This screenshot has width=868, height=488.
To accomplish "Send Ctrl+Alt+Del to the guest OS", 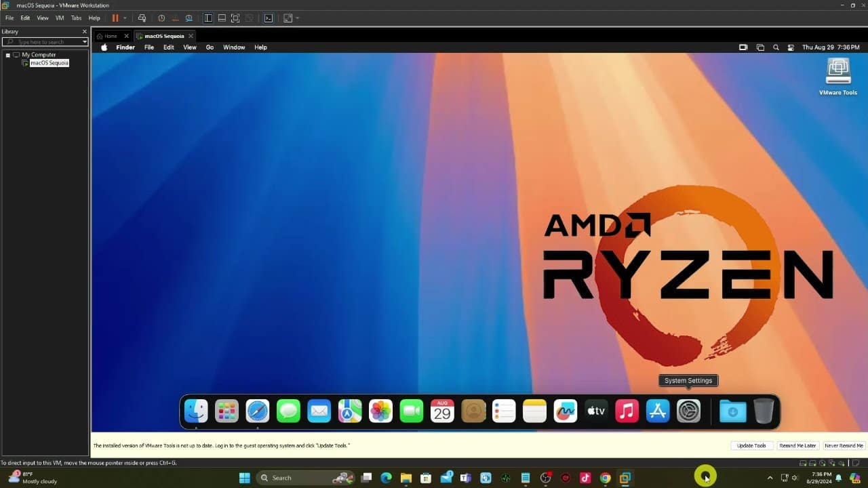I will [142, 18].
